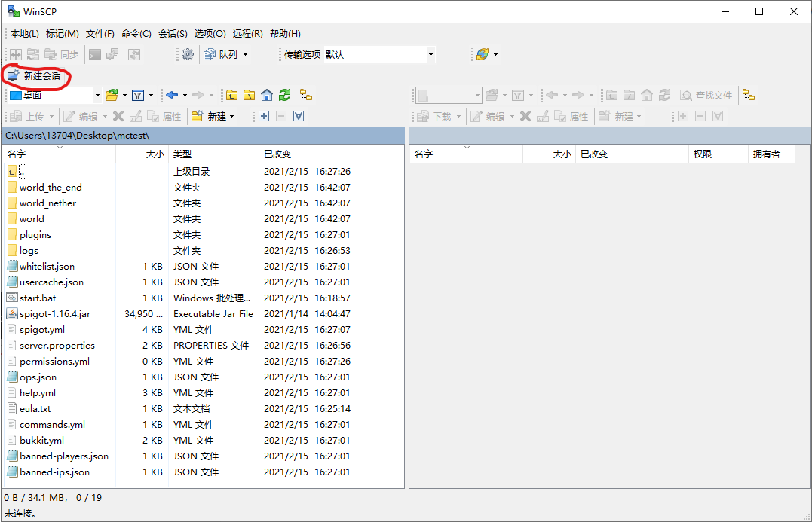Click the local 属性 properties button
This screenshot has width=812, height=522.
[x=164, y=117]
